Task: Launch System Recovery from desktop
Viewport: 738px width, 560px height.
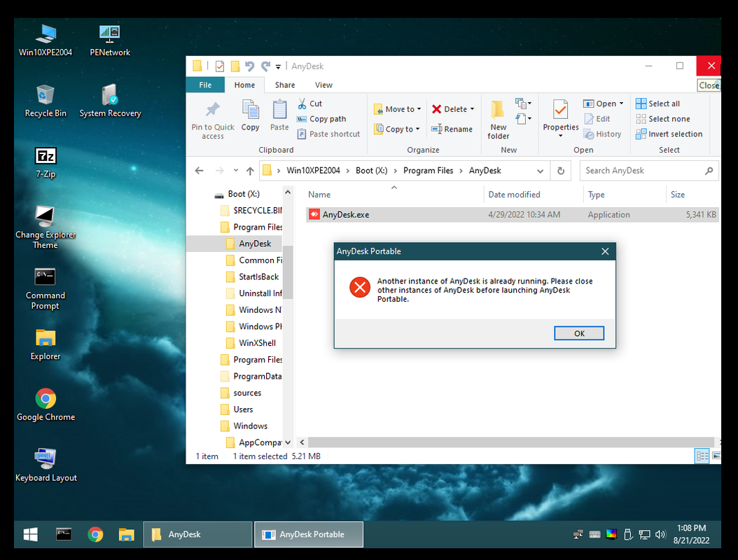Action: click(x=110, y=101)
